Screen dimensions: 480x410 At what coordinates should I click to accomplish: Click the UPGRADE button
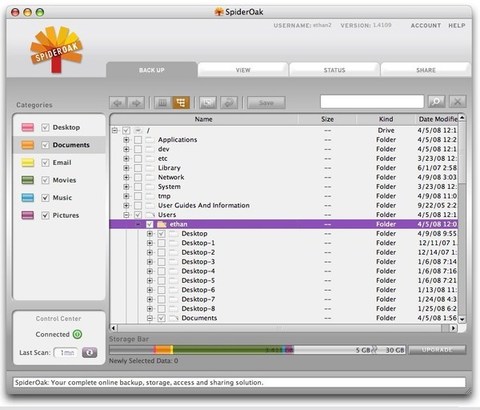[x=437, y=350]
